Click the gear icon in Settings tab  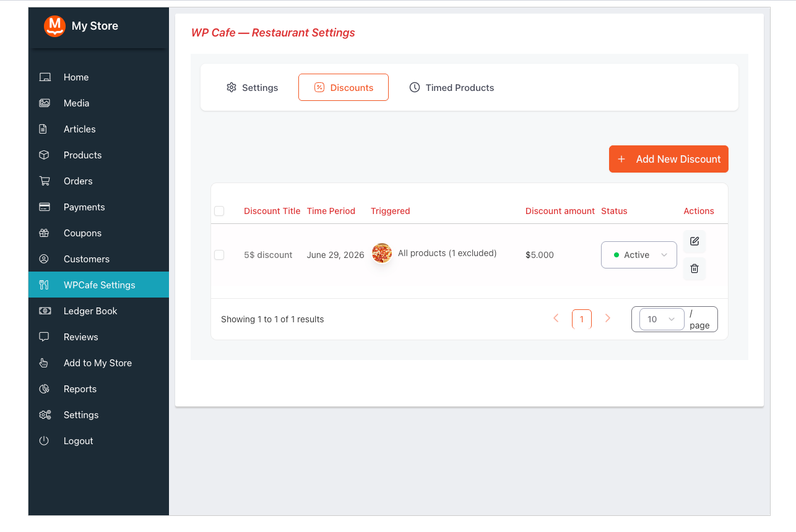[231, 87]
